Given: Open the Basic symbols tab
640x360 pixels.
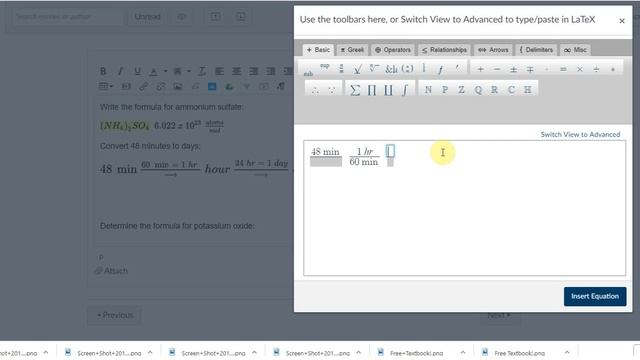Looking at the screenshot, I should click(318, 50).
